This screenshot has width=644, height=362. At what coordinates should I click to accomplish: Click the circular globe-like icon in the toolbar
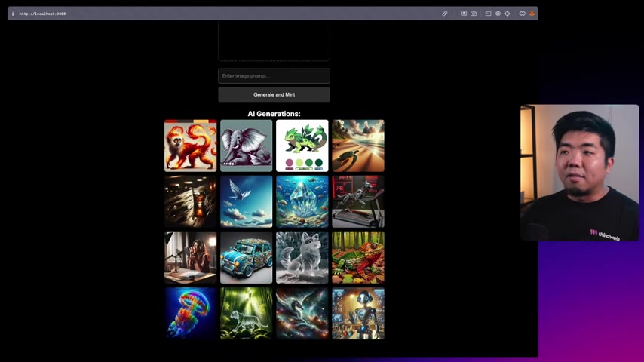click(x=498, y=14)
